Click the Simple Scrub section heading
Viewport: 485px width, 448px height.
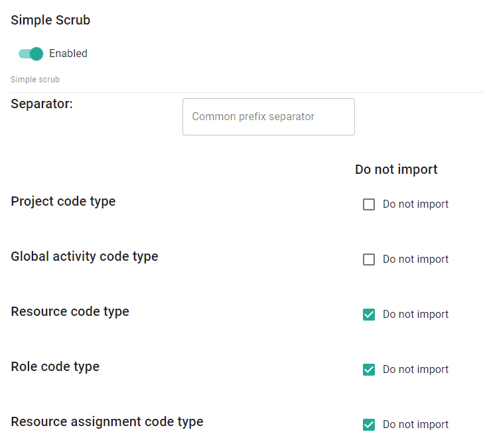point(50,21)
